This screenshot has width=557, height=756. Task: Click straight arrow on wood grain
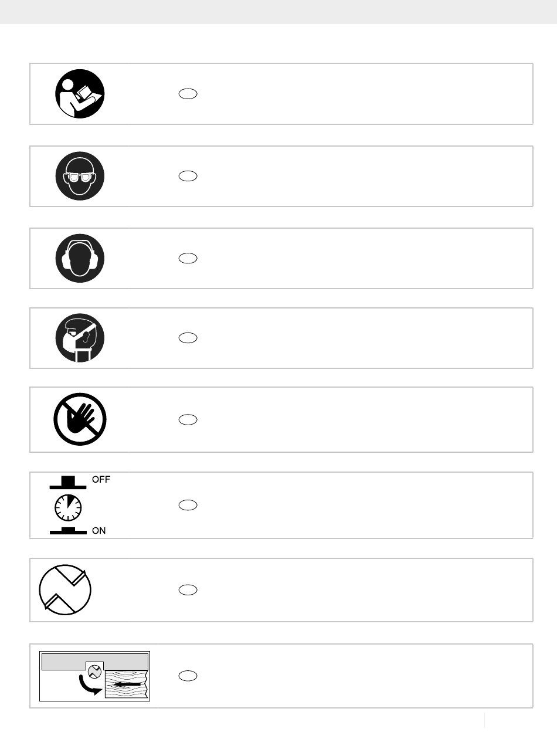(x=127, y=684)
